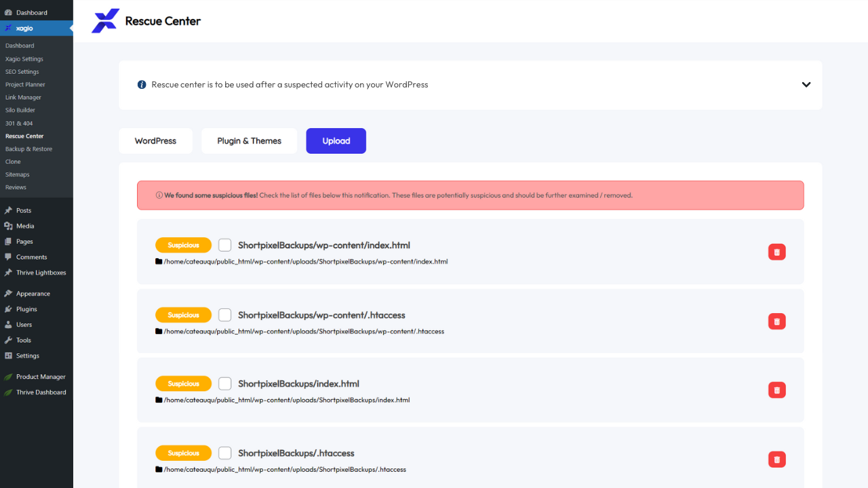This screenshot has height=488, width=868.
Task: Tick the checkbox beside ShortpixelBackups/index.html
Action: coord(224,383)
